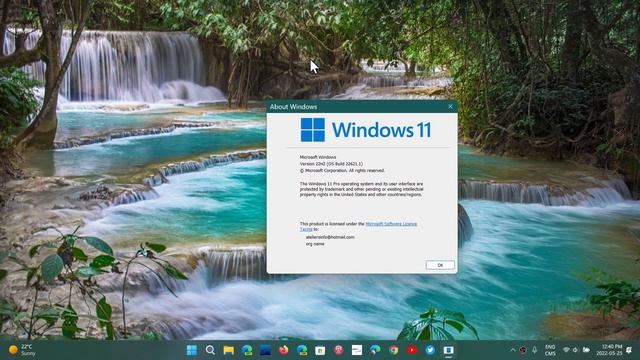Open taskbar Search magnifier
The width and height of the screenshot is (640, 360).
tap(210, 350)
